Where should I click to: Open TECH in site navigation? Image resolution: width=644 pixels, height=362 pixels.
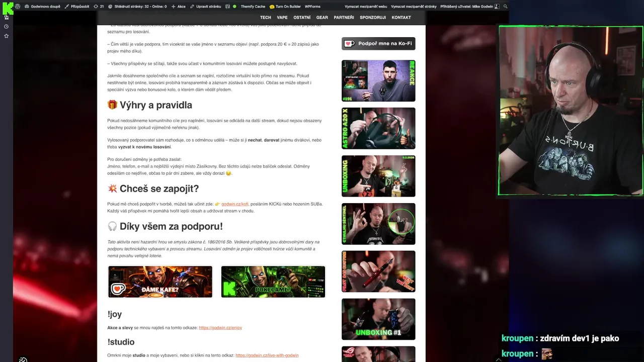coord(265,18)
